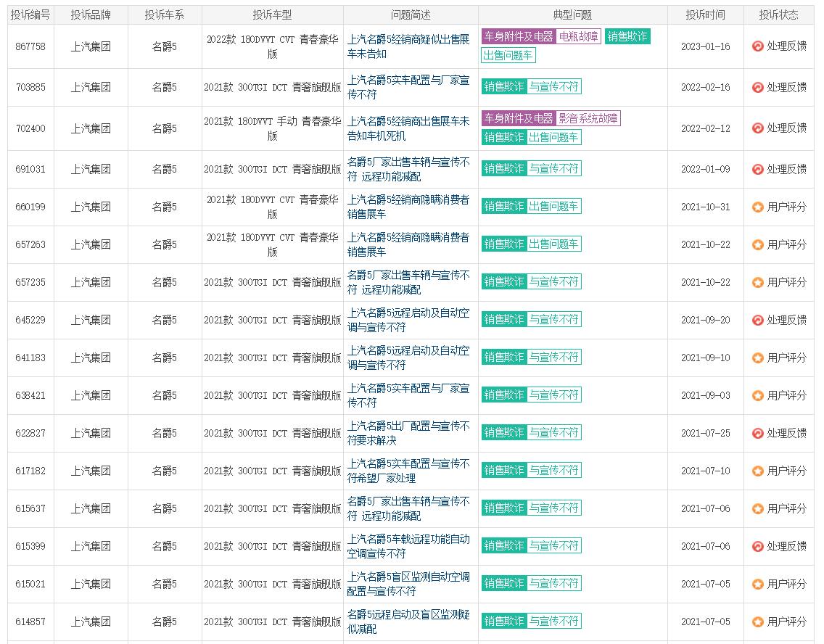The width and height of the screenshot is (824, 644).
Task: Click the 投诉编号 column header
Action: tap(31, 13)
